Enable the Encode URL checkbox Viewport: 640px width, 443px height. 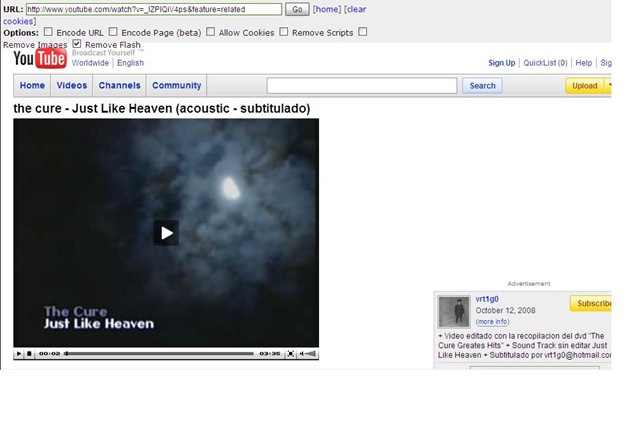[x=48, y=31]
